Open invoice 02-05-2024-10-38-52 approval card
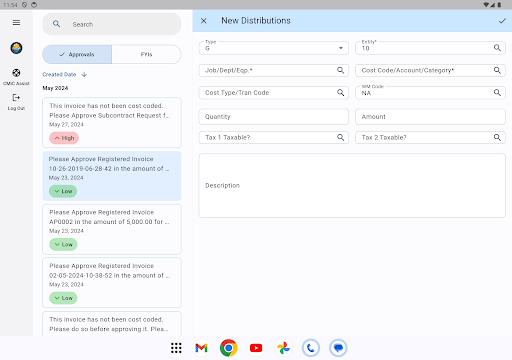 coord(112,283)
